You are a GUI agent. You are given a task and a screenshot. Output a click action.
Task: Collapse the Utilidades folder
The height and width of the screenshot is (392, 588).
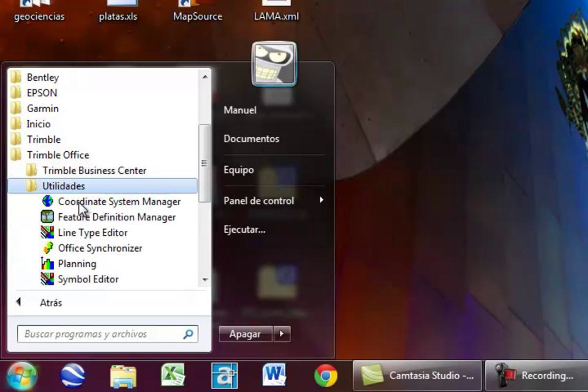click(102, 186)
